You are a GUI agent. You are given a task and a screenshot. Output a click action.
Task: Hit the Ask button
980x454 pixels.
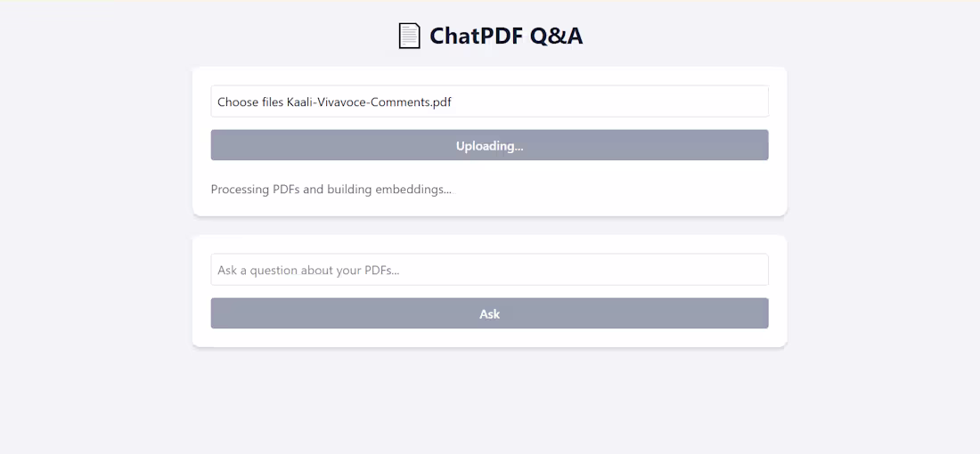pyautogui.click(x=489, y=313)
